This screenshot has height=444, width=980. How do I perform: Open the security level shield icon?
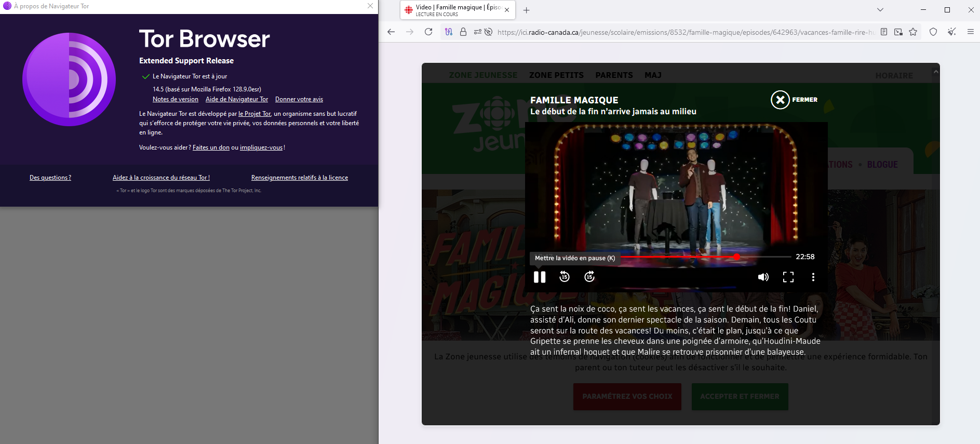click(933, 32)
